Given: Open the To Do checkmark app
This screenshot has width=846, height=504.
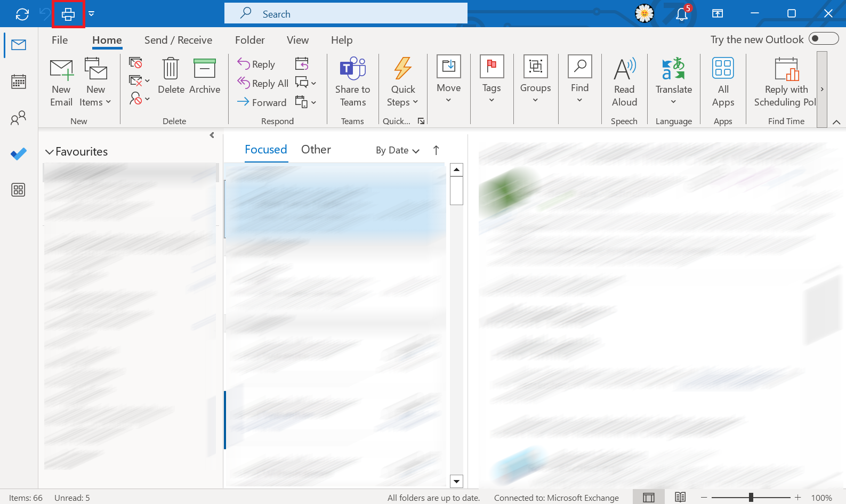Looking at the screenshot, I should coord(19,154).
